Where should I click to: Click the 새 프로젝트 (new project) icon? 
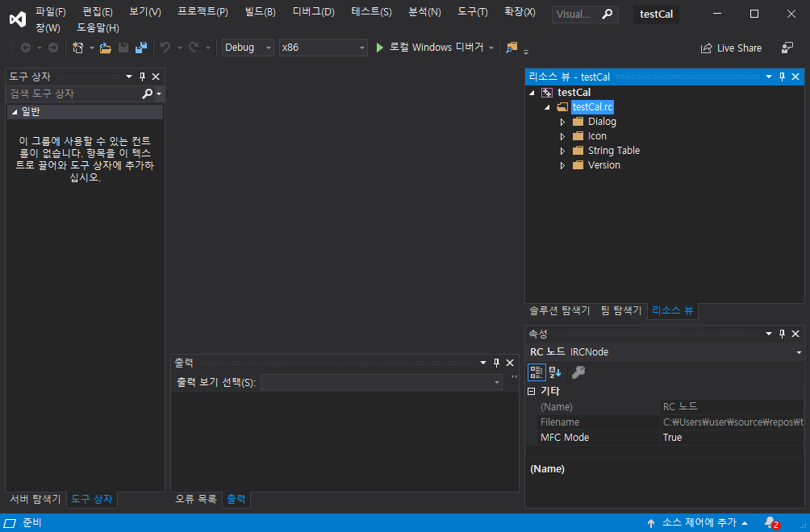pos(77,47)
